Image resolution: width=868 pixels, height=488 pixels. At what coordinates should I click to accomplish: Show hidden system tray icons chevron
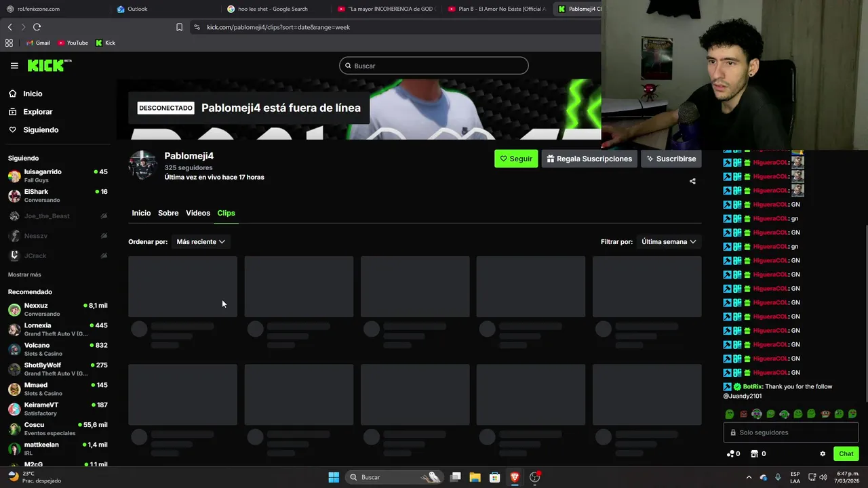tap(749, 477)
